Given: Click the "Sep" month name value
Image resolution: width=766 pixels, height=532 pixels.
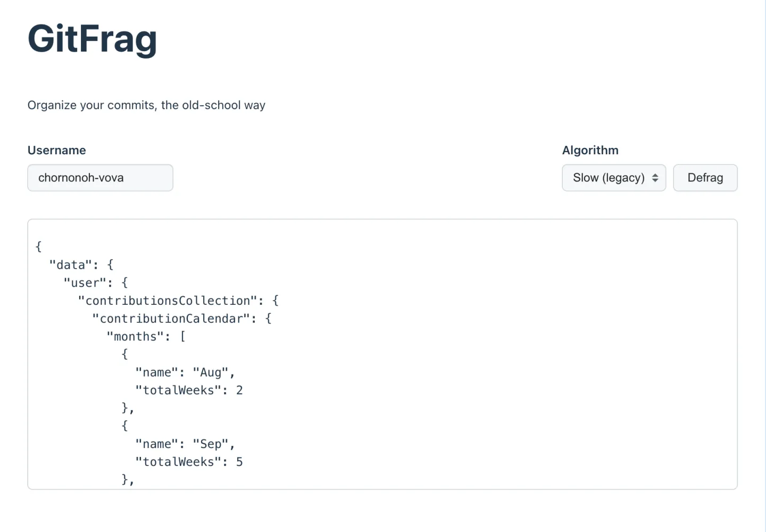Looking at the screenshot, I should pos(211,444).
